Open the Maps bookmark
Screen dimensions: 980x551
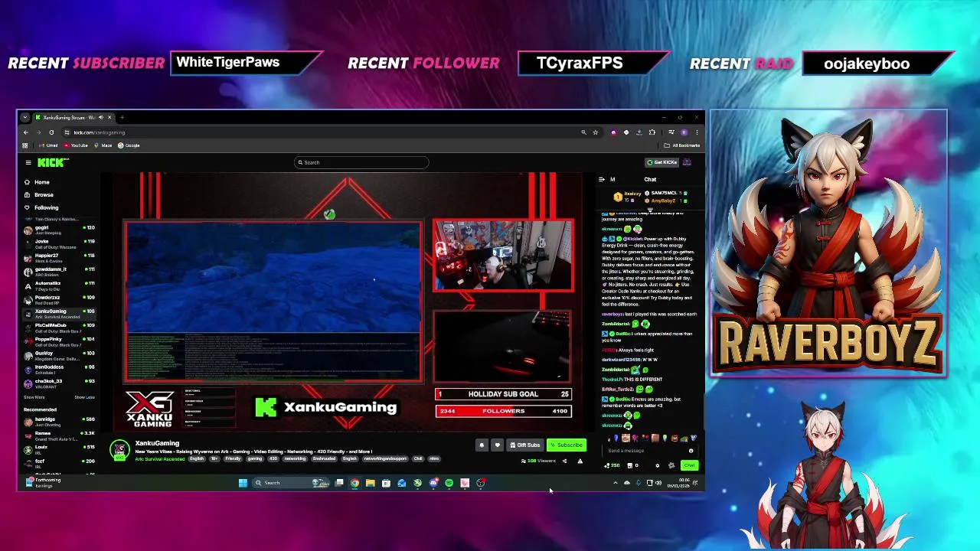(103, 145)
